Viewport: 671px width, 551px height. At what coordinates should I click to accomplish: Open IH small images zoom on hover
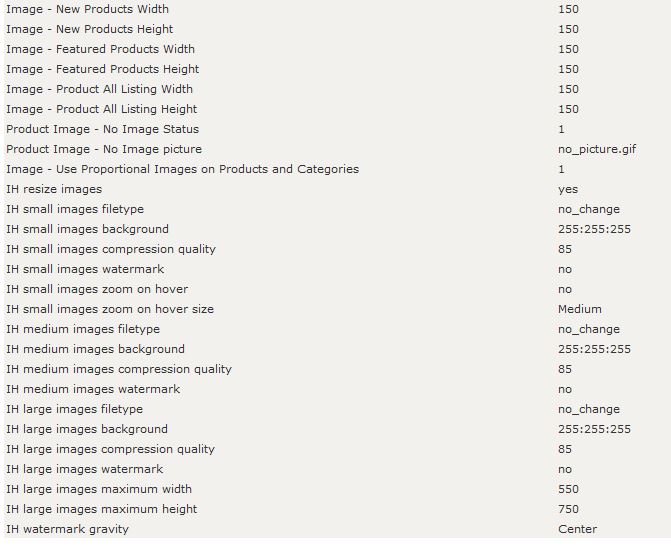click(x=336, y=289)
